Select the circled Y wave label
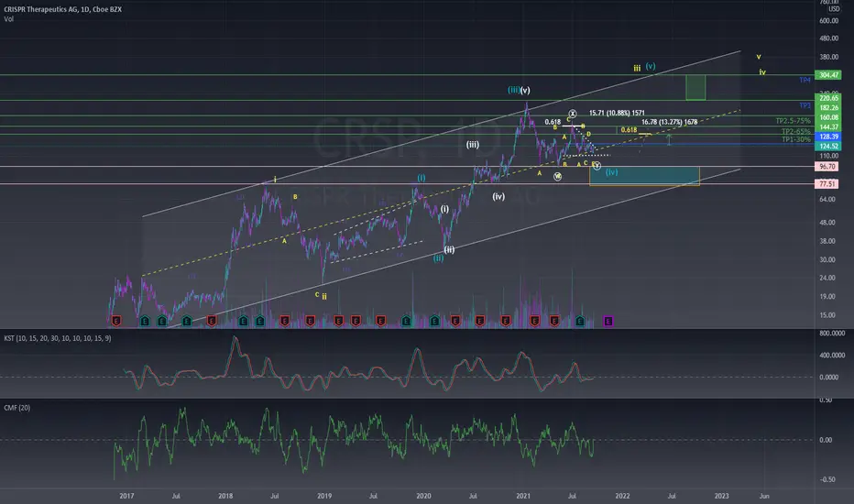The image size is (854, 504). coord(597,165)
